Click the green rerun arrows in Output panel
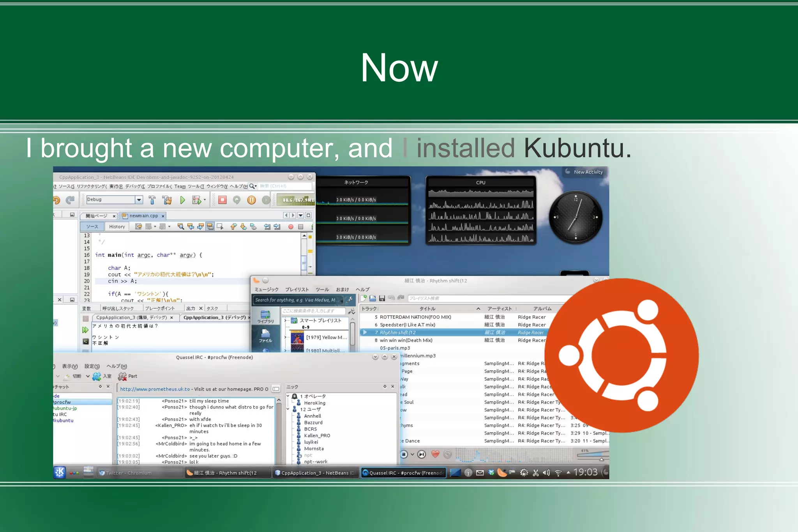This screenshot has width=798, height=532. tap(85, 330)
